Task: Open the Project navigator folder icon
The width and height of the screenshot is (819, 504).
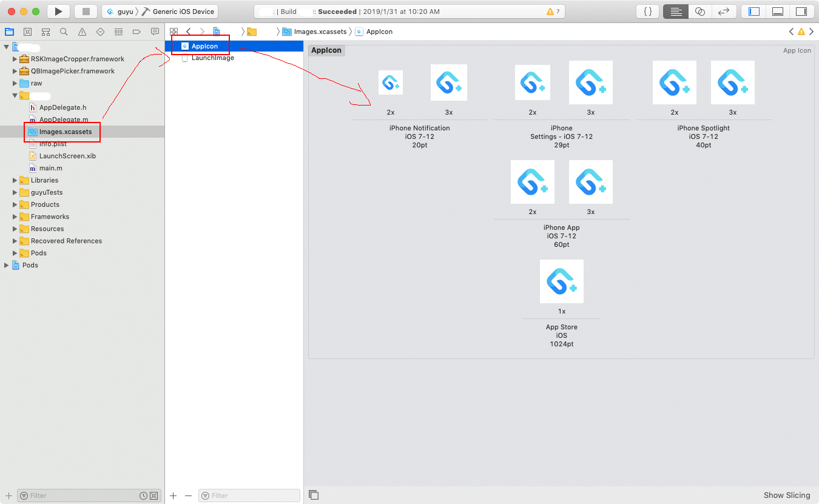Action: 9,32
